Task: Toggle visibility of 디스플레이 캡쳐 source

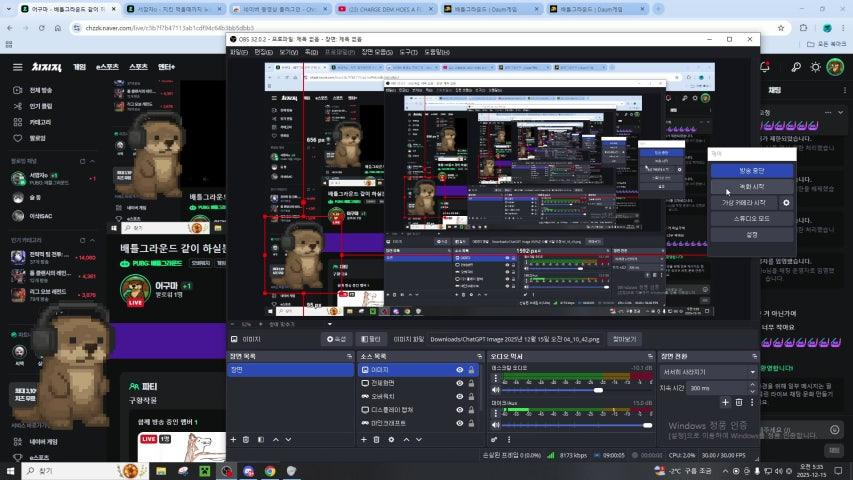Action: pyautogui.click(x=460, y=410)
